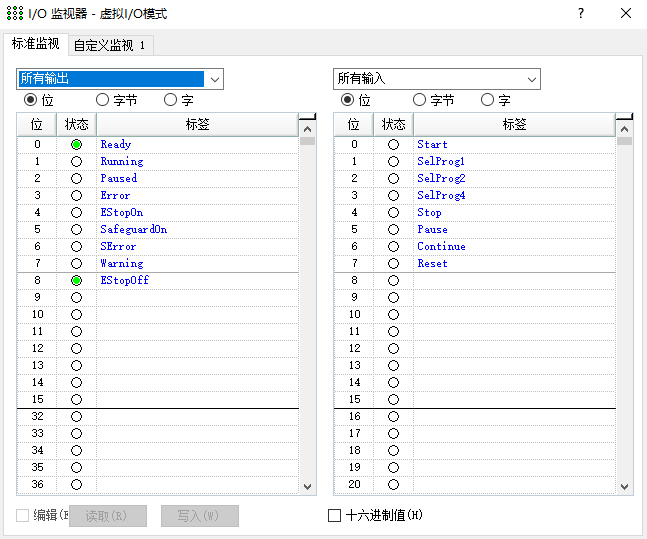Click the EStopOff output status indicator

pyautogui.click(x=76, y=281)
